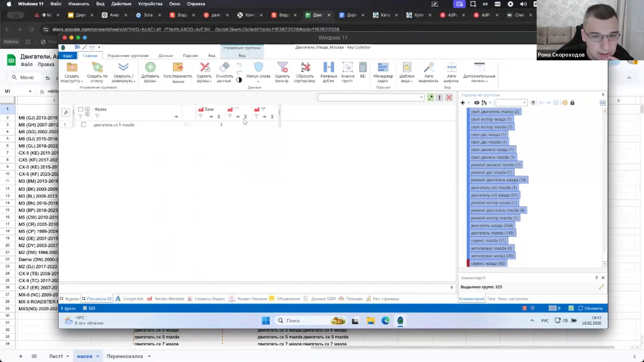Click the Удалить фильтр funnel icon
Viewport: 644px width, 362px height.
click(x=282, y=67)
